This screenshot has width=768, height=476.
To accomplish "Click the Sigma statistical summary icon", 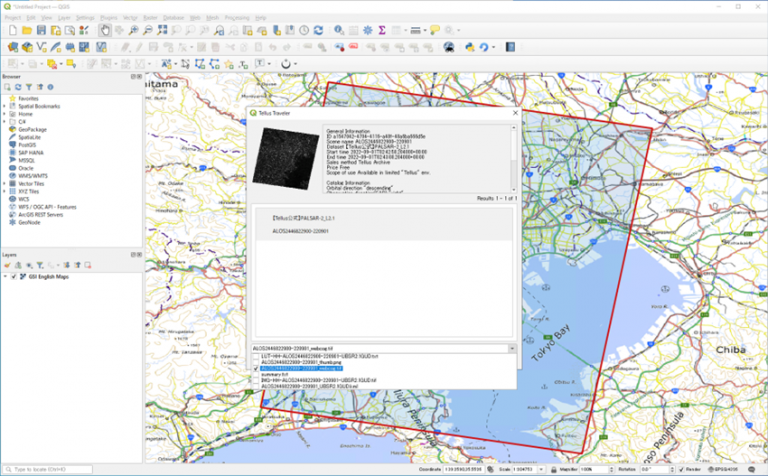I will tap(382, 30).
